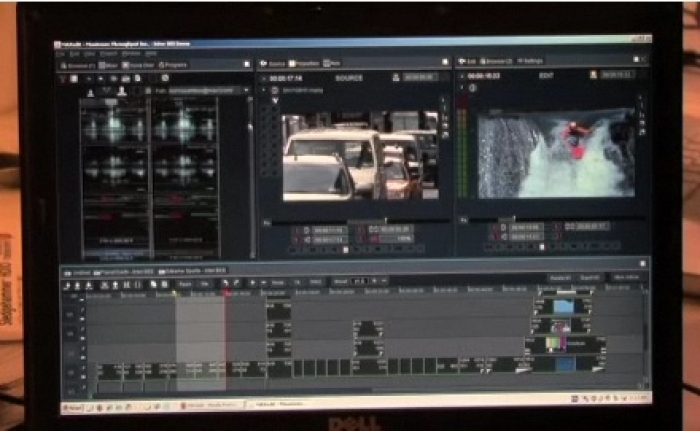
Task: Click the round icon under the Edit timecode
Action: pyautogui.click(x=471, y=88)
